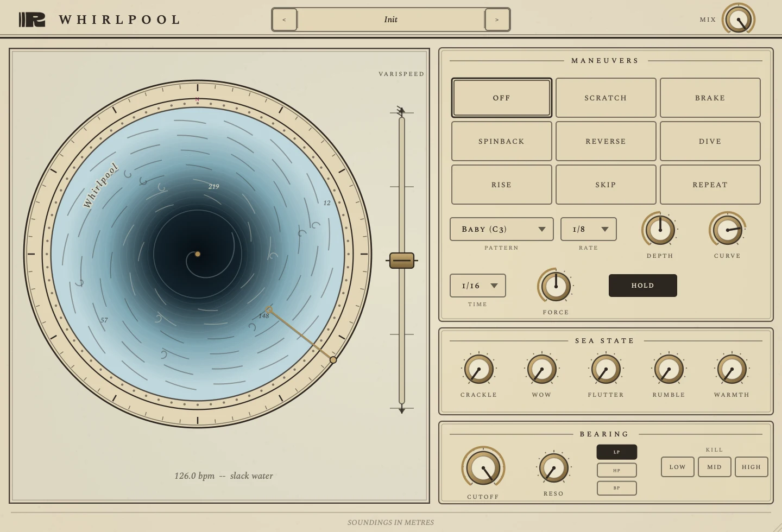Select the Brake maneuver

710,98
